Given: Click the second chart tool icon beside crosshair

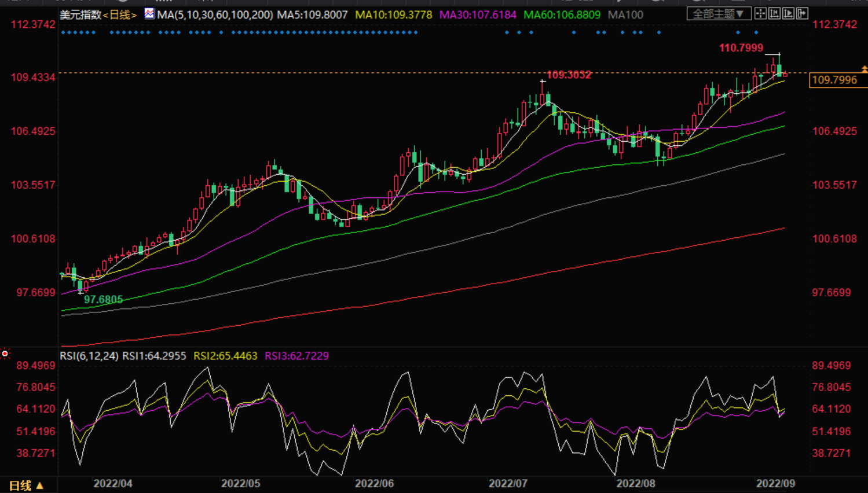Looking at the screenshot, I should [x=774, y=13].
